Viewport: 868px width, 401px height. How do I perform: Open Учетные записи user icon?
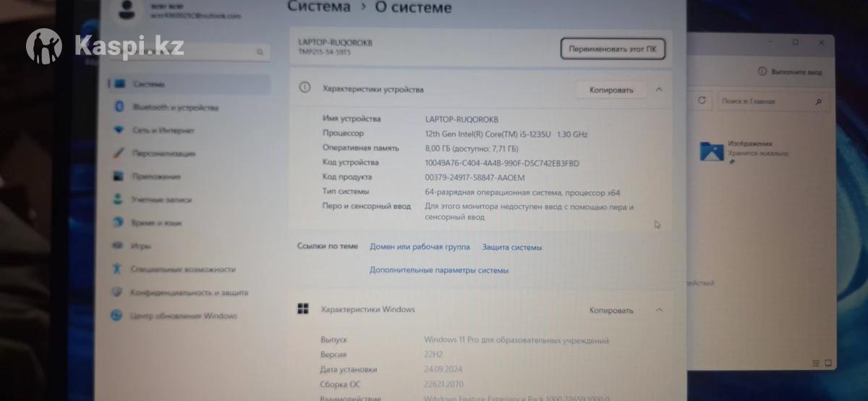(x=119, y=199)
